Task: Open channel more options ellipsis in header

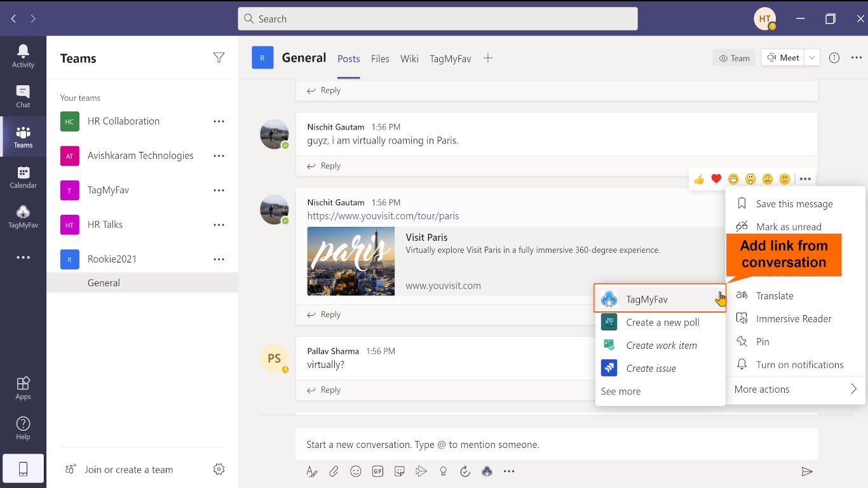Action: point(857,58)
